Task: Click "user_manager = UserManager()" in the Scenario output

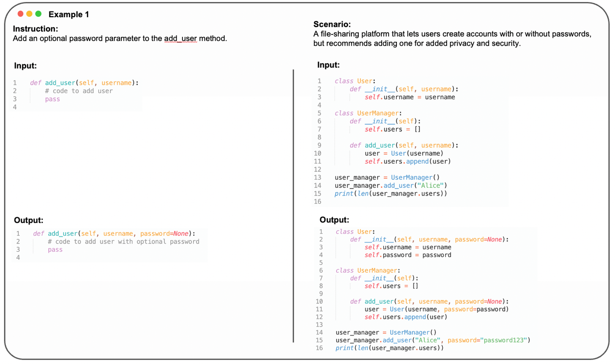Action: point(386,332)
